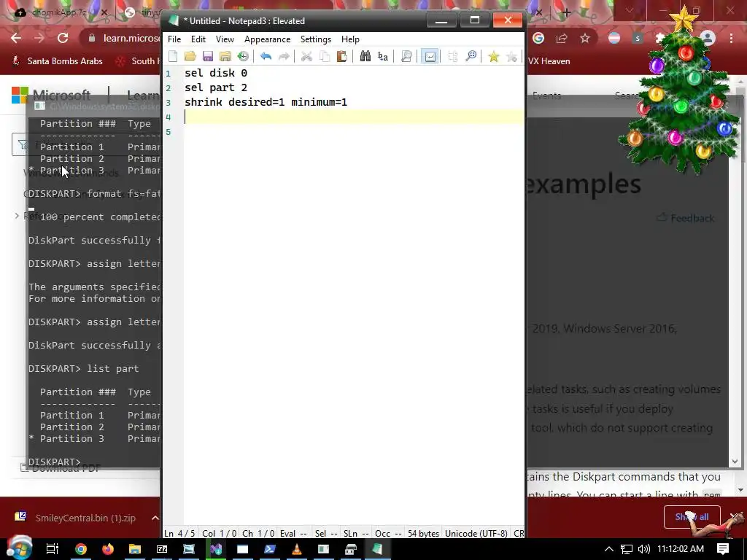Bookmark the page with Chrome's star icon
Screen dimensions: 747x560
tap(585, 38)
